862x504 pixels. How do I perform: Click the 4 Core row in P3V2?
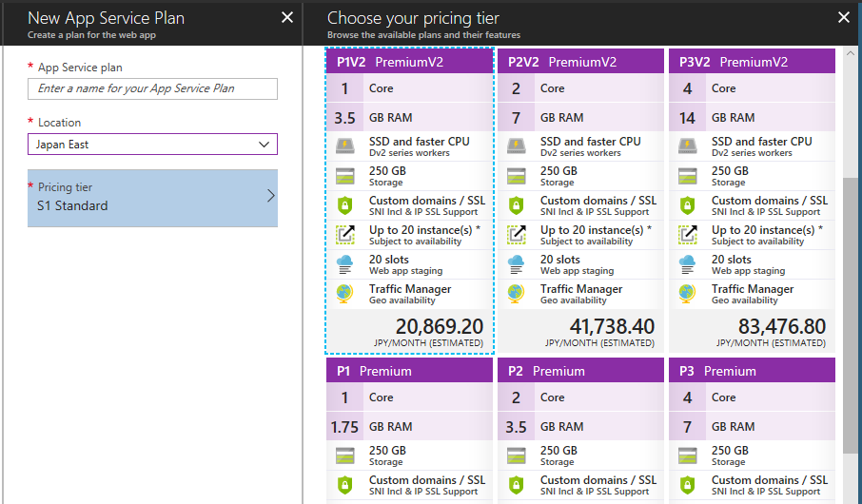coord(752,87)
